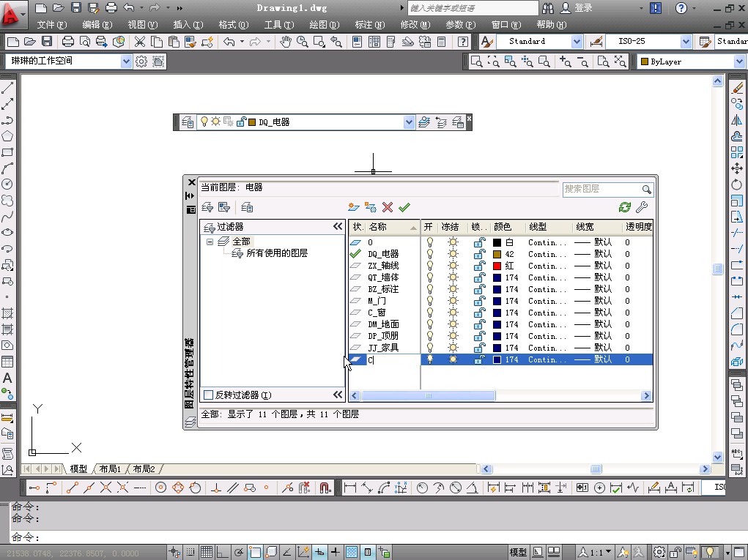The height and width of the screenshot is (560, 748).
Task: Click the green Set Current checkmark icon
Action: (x=404, y=208)
